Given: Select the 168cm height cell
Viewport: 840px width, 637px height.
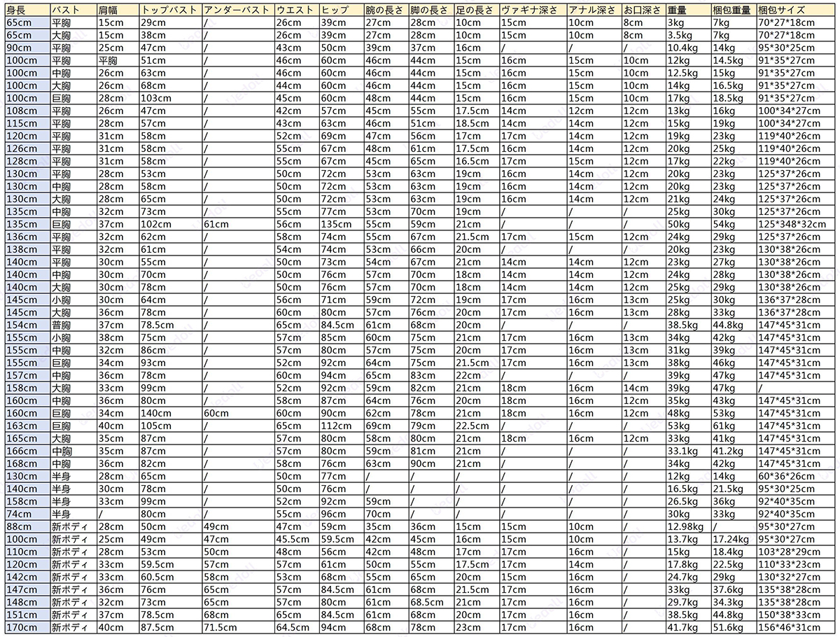Looking at the screenshot, I should point(27,463).
